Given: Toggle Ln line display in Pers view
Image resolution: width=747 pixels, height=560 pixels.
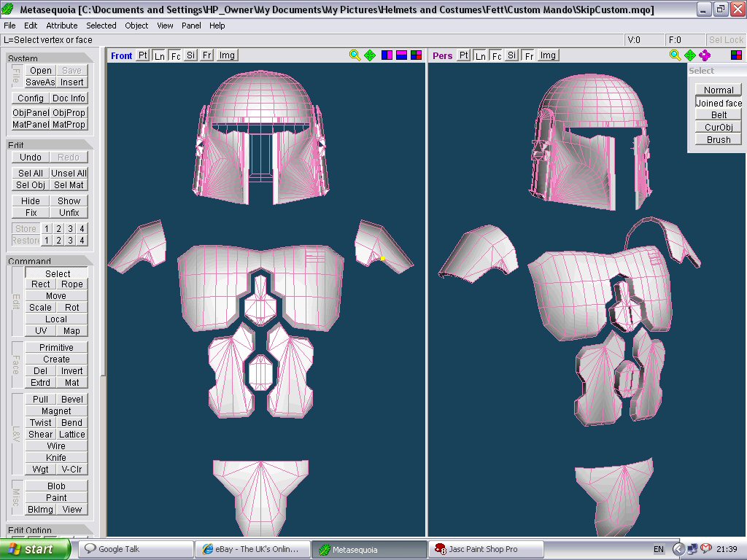Looking at the screenshot, I should tap(480, 55).
